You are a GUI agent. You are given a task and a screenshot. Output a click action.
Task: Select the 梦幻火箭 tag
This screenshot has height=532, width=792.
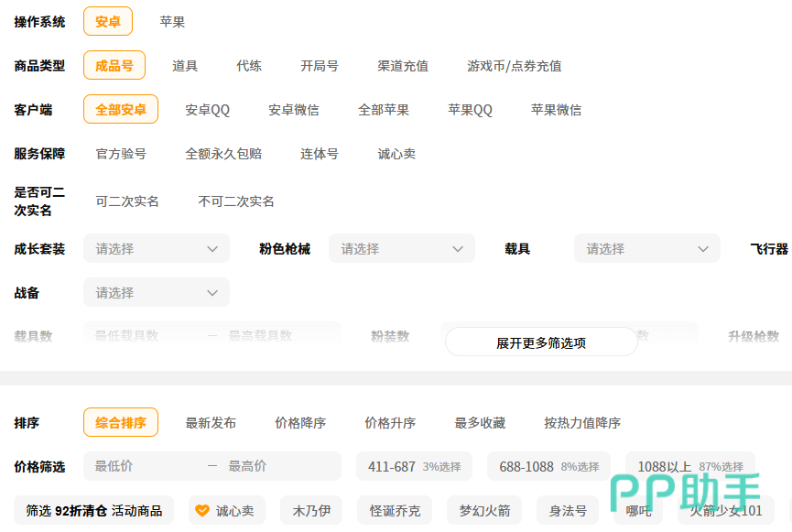click(x=485, y=510)
